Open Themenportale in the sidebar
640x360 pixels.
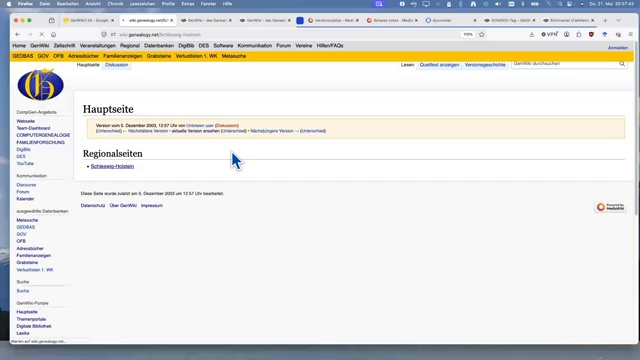coord(31,319)
